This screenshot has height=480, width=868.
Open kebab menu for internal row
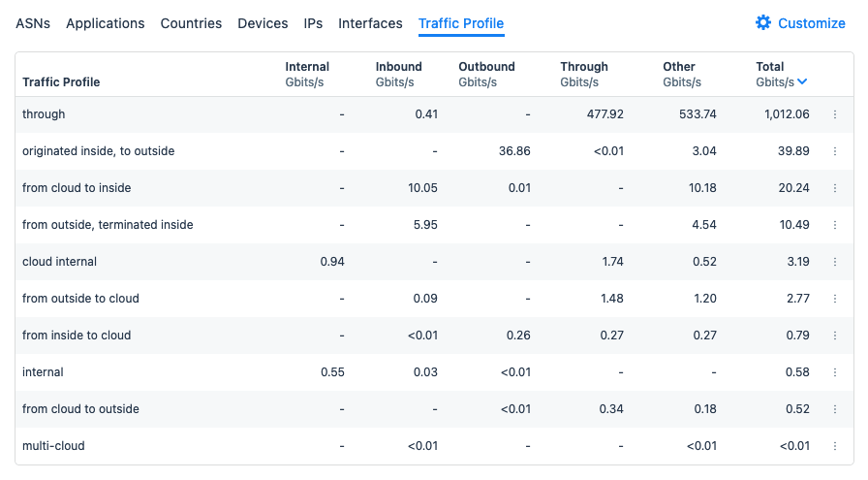point(835,372)
